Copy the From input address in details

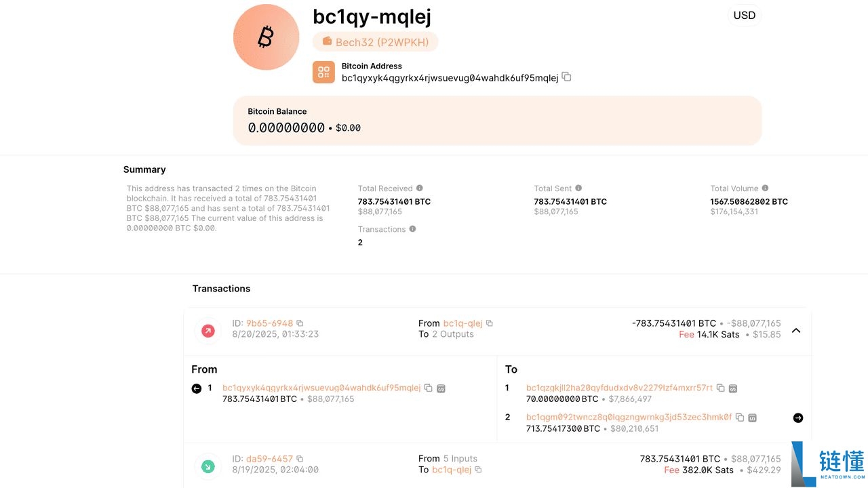(428, 388)
